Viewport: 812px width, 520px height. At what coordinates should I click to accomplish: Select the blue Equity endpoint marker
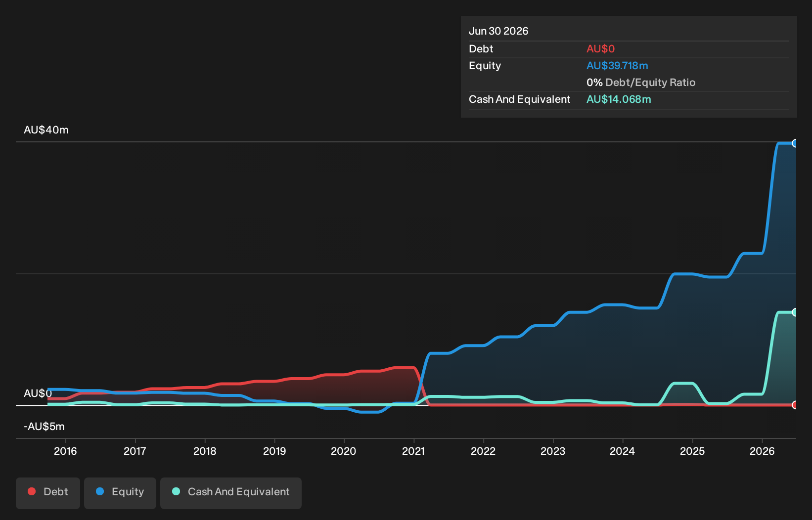click(x=795, y=143)
